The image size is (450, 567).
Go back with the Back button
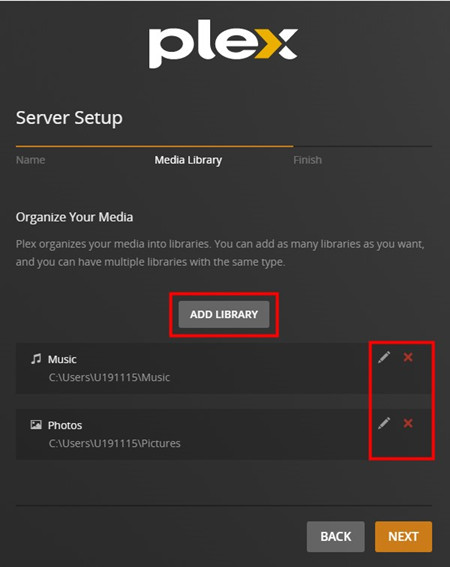click(x=336, y=537)
